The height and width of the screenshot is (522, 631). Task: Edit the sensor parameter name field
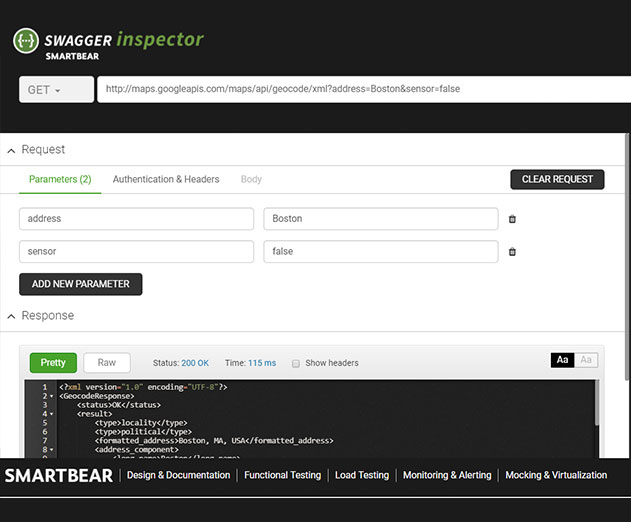point(136,252)
